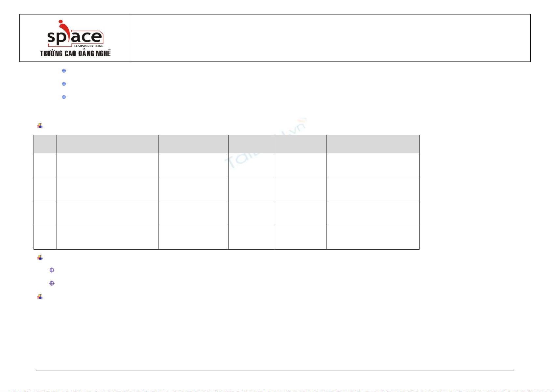
Task: Select the second gray header cell of the table
Action: point(107,144)
